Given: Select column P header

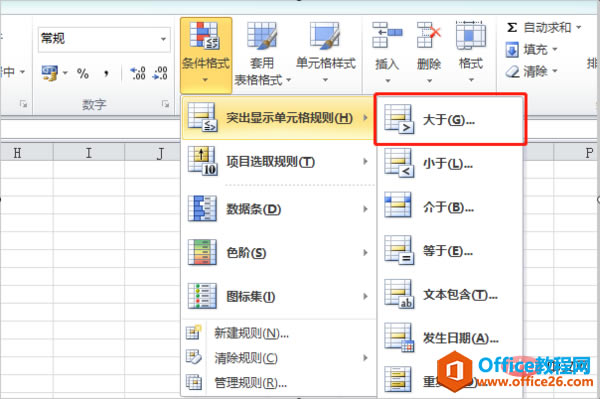Looking at the screenshot, I should tap(577, 153).
